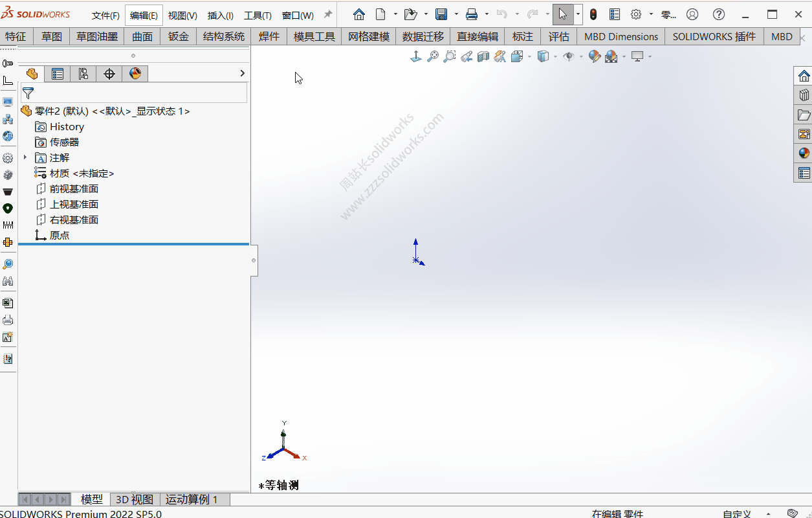Open the 编辑(E) menu

144,16
